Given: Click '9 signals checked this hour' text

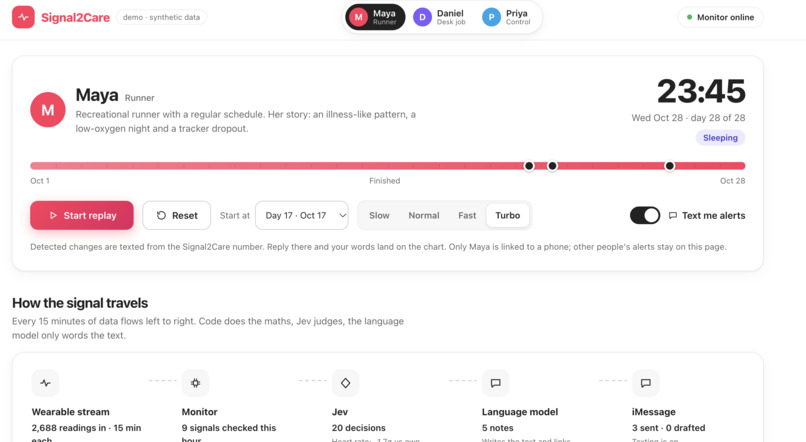Looking at the screenshot, I should coord(229,433).
